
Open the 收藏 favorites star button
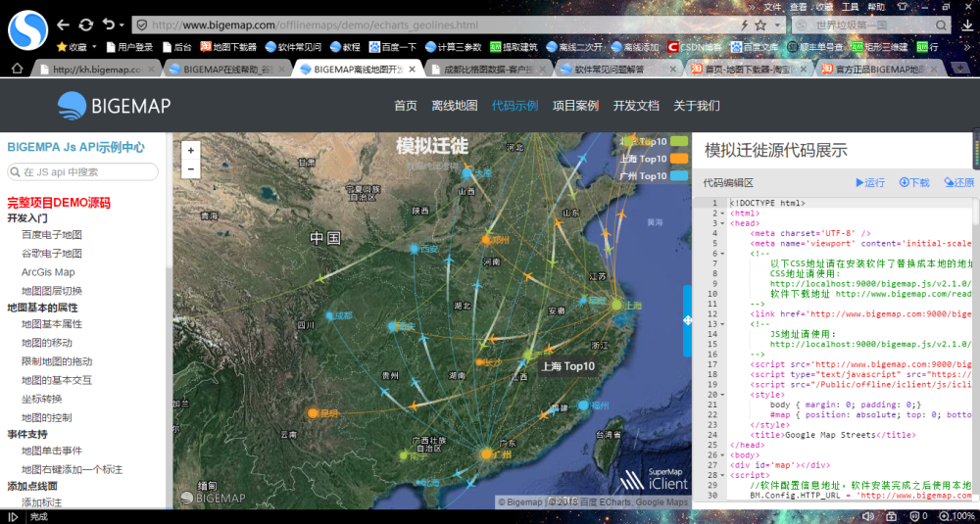(72, 47)
